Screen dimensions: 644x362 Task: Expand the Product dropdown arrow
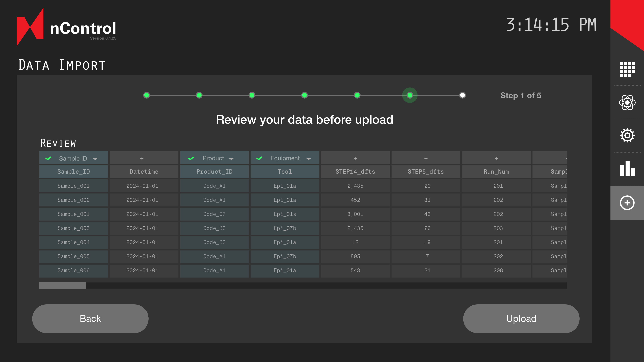click(x=231, y=159)
